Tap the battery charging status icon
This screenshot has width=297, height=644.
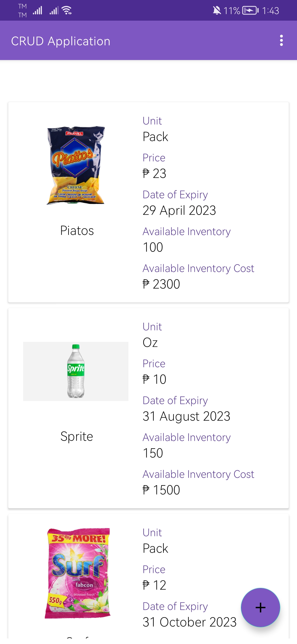pyautogui.click(x=250, y=10)
